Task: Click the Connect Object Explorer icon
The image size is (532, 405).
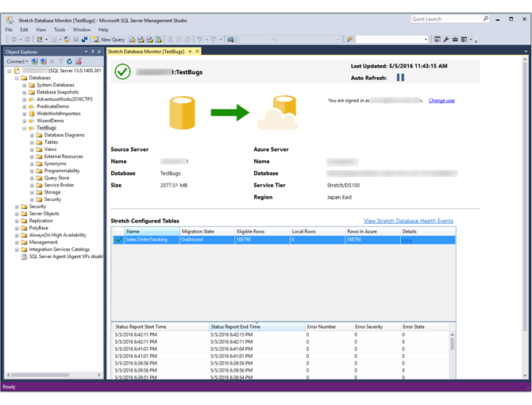Action: pyautogui.click(x=35, y=61)
